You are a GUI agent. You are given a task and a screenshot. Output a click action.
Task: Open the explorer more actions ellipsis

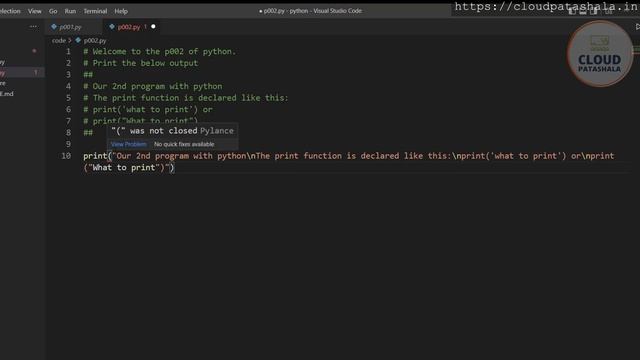click(33, 27)
